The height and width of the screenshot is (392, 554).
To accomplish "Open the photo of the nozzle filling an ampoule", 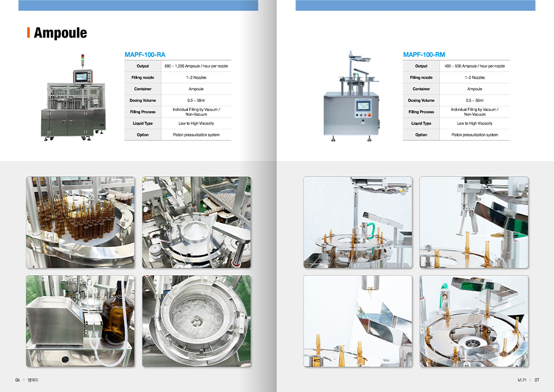I will point(357,321).
